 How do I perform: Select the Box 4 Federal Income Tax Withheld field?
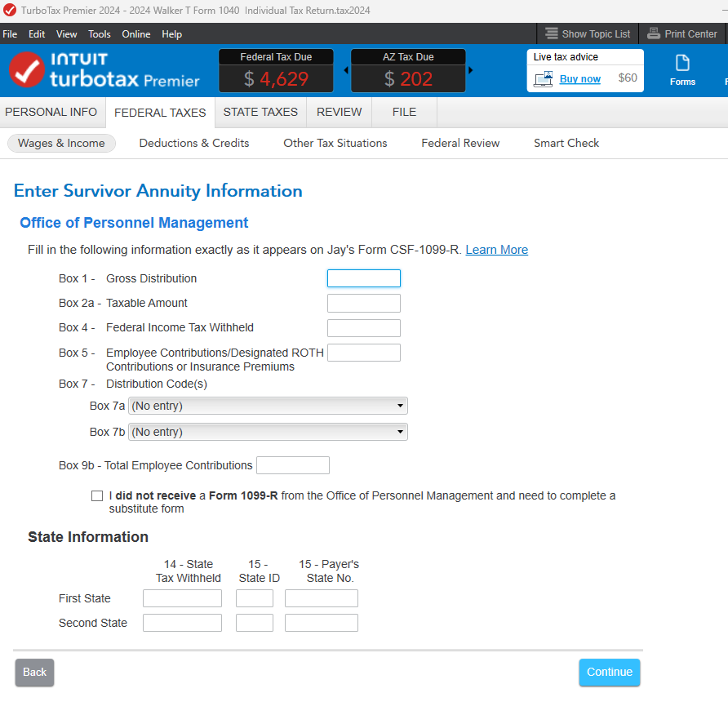(364, 328)
